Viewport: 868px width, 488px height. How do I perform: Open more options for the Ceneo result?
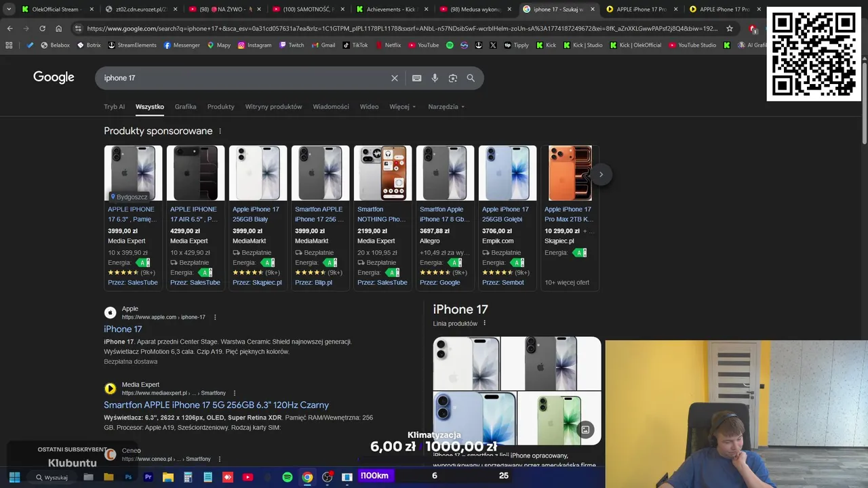pyautogui.click(x=220, y=459)
